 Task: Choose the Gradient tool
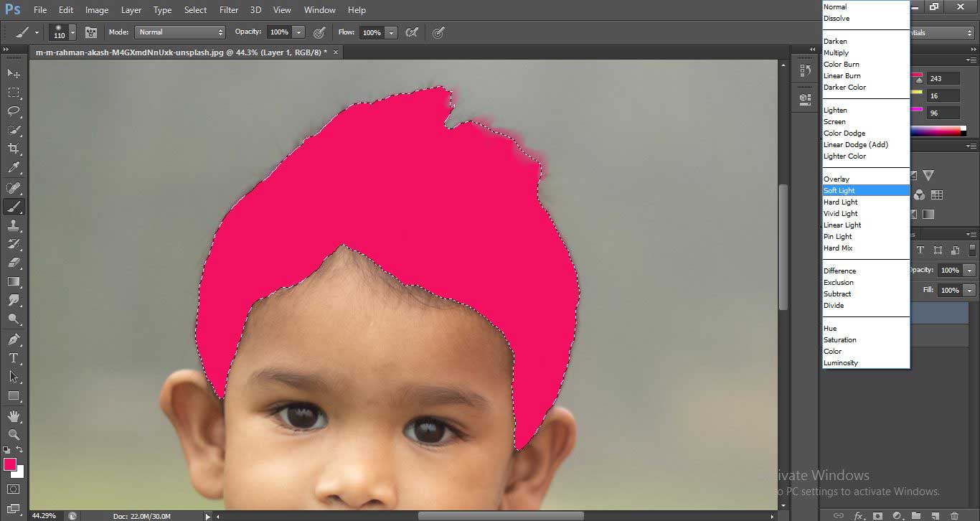click(x=14, y=282)
